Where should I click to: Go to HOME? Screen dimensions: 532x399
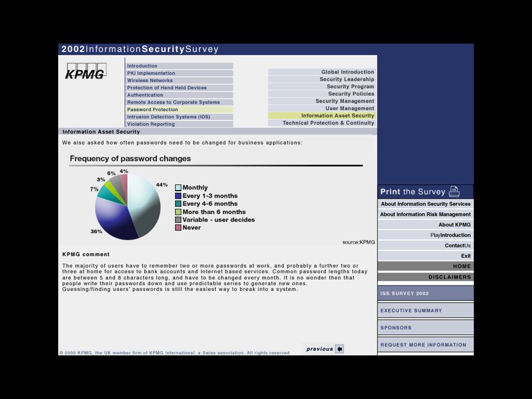(x=426, y=267)
